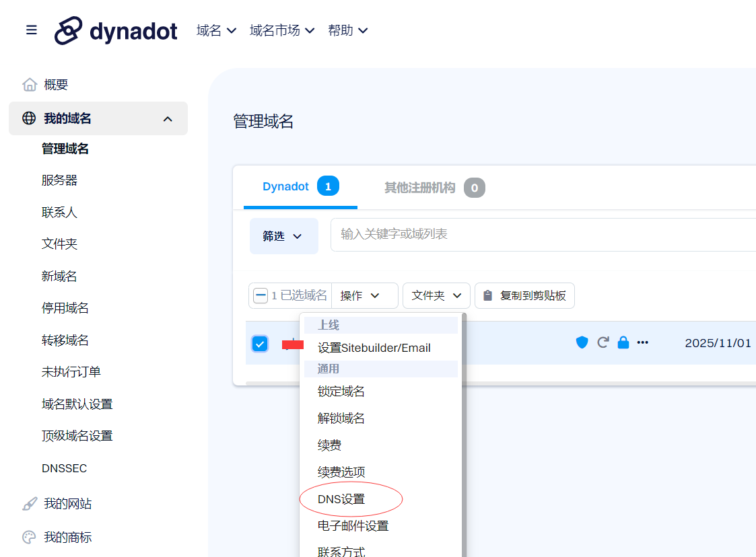This screenshot has width=756, height=557.
Task: Expand the 帮助 top menu
Action: click(347, 30)
